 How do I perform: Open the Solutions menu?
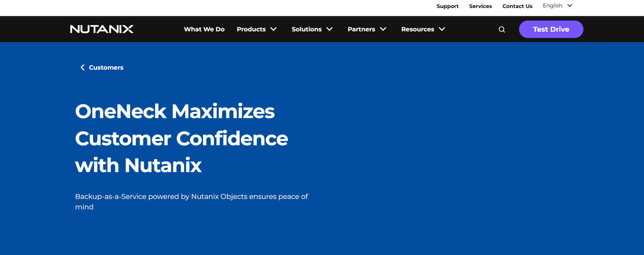(x=307, y=29)
